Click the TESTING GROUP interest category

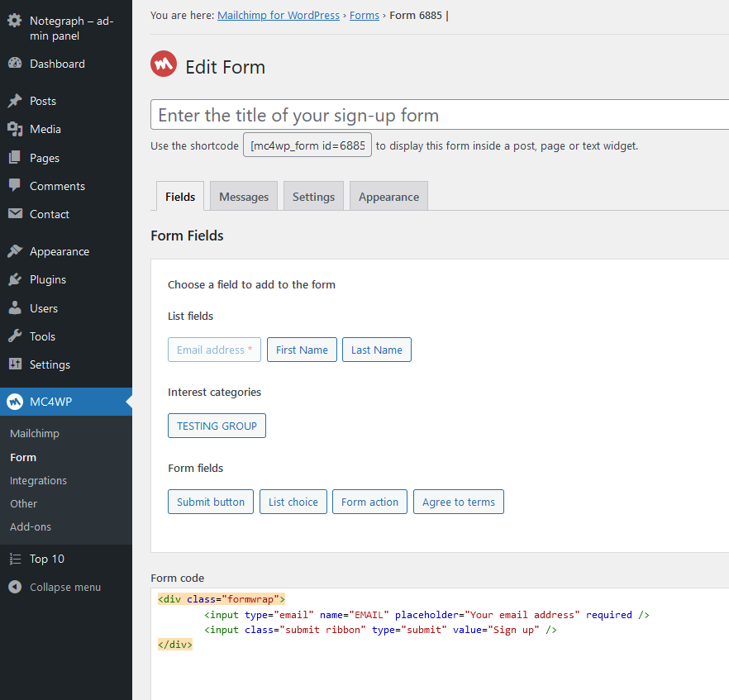pyautogui.click(x=217, y=426)
